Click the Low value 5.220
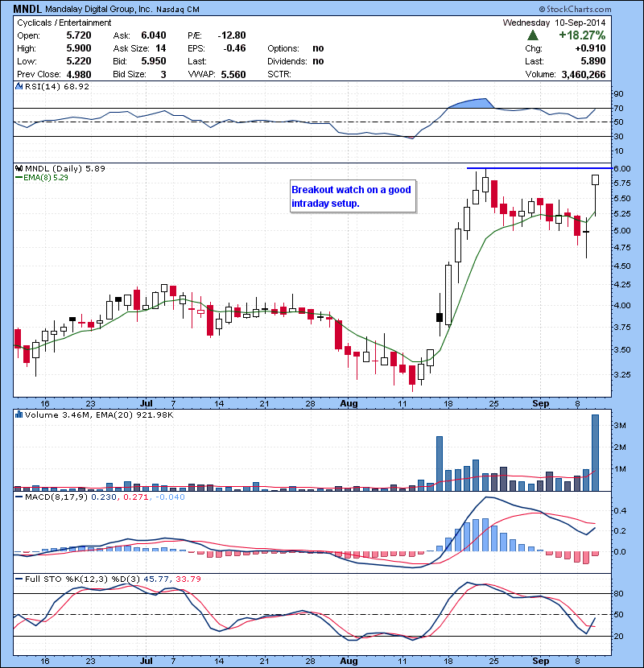This screenshot has width=644, height=668. 79,61
